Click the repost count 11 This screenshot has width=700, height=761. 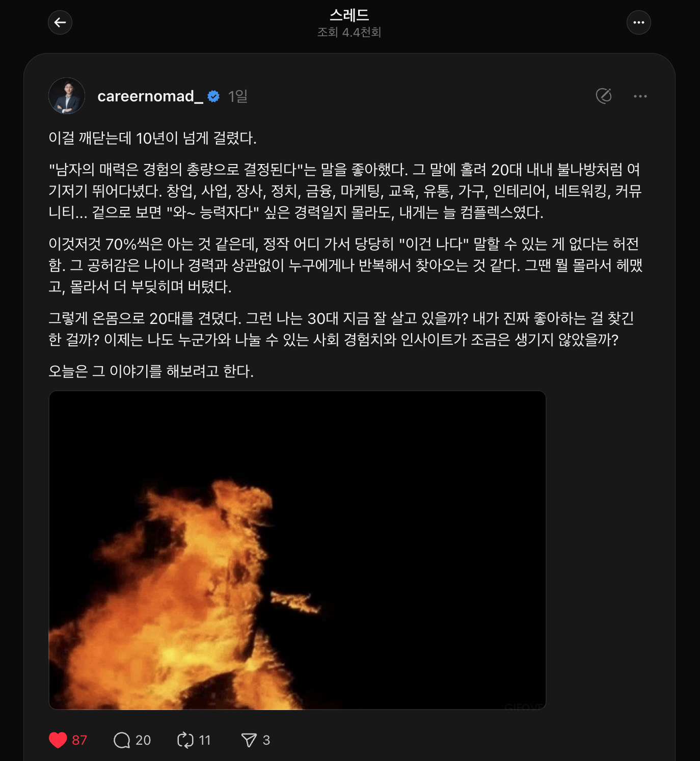pos(205,740)
